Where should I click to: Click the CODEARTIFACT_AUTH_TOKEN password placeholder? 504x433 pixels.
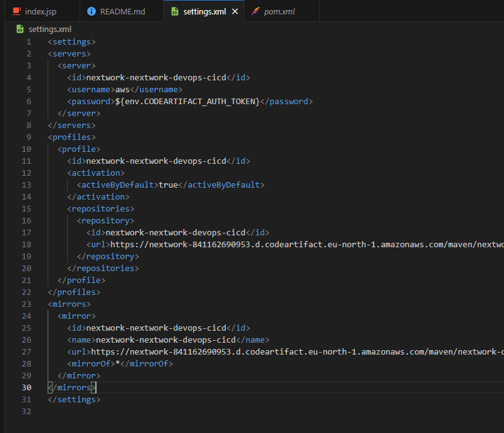click(x=171, y=101)
